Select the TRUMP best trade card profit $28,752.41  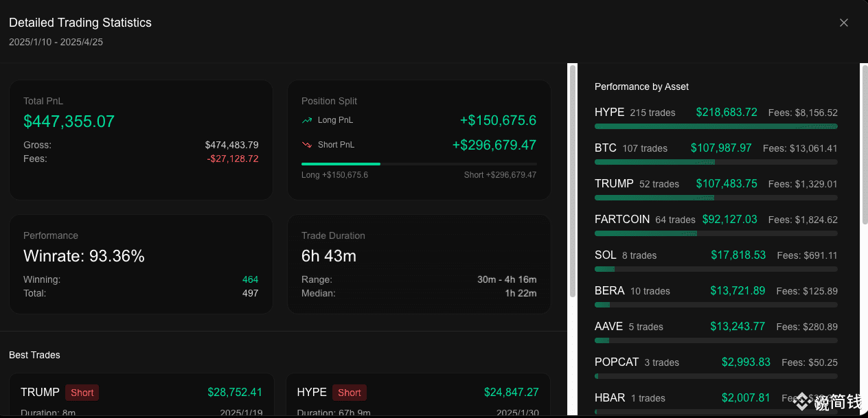tap(235, 393)
